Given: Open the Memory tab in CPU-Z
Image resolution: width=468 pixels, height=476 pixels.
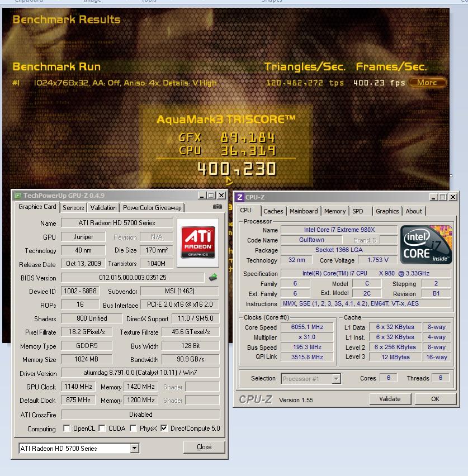Looking at the screenshot, I should [335, 211].
